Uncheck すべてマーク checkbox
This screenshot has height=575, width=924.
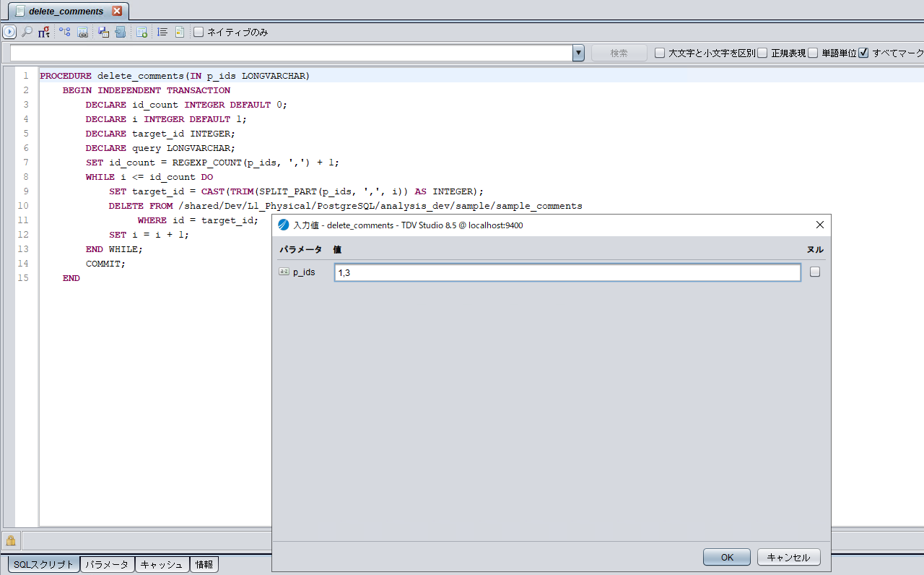tap(863, 53)
